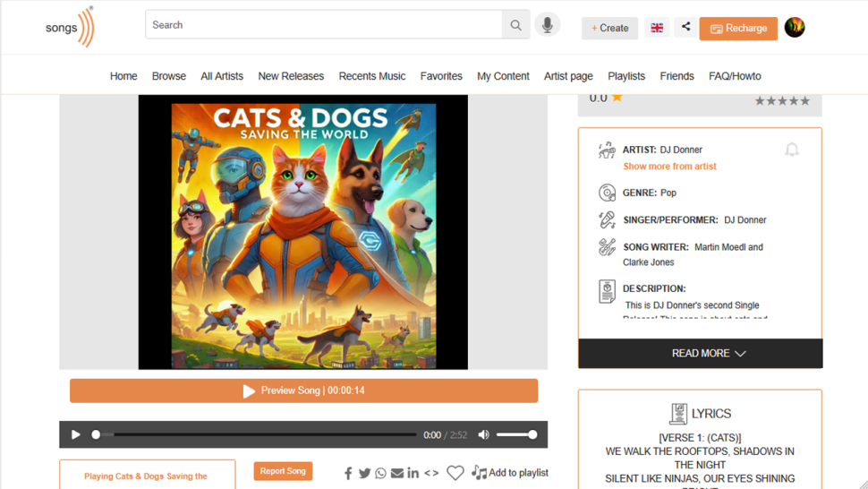Click the Report Song button

click(x=283, y=471)
